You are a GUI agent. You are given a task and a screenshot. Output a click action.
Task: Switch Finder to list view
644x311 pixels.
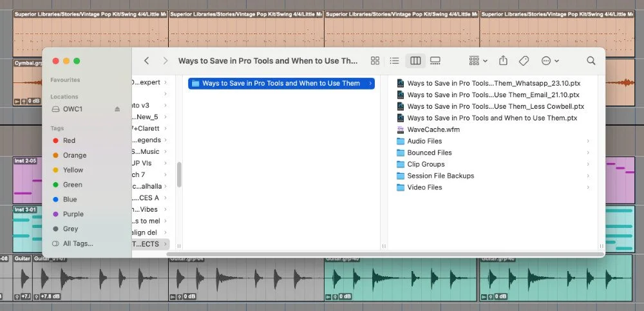click(x=394, y=61)
